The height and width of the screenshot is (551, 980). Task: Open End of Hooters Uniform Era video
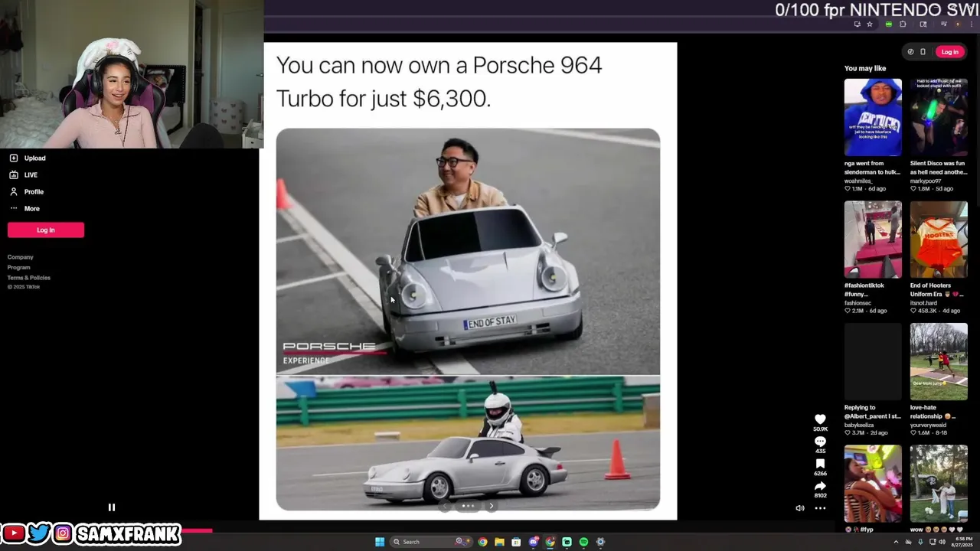point(939,240)
